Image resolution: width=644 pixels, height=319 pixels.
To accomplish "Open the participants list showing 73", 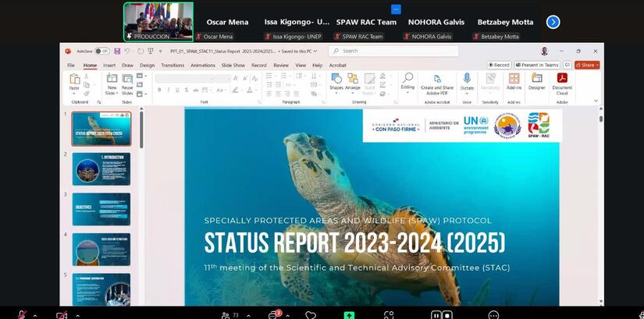I will (x=230, y=315).
